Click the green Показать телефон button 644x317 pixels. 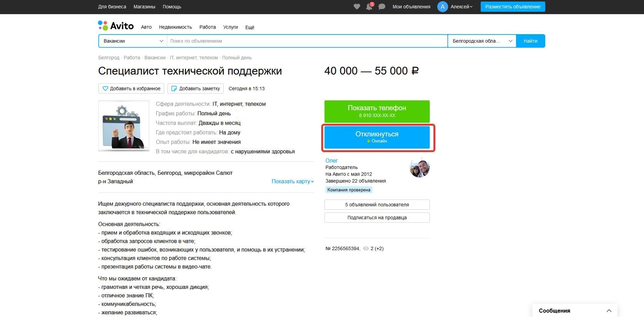[377, 111]
